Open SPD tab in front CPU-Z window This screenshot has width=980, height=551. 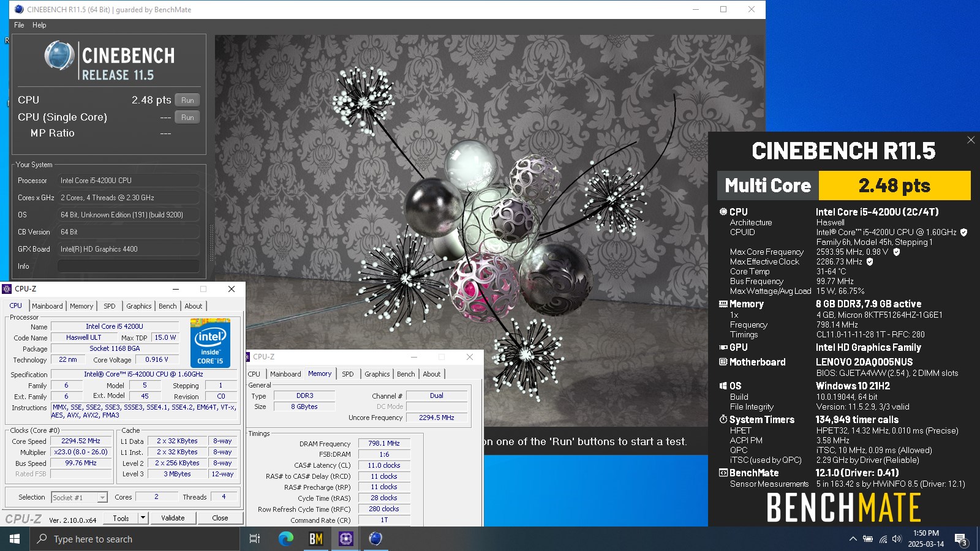(109, 306)
